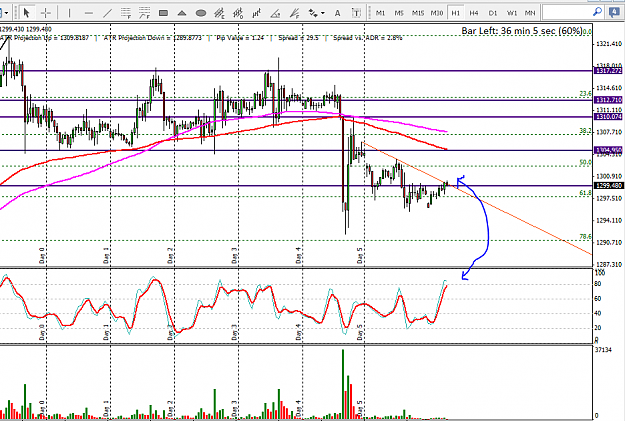625x421 pixels.
Task: Activate the crosshair tool
Action: [x=45, y=13]
